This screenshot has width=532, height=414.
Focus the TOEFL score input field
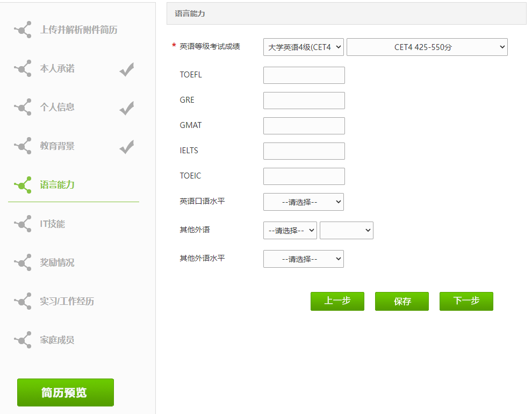coord(304,75)
